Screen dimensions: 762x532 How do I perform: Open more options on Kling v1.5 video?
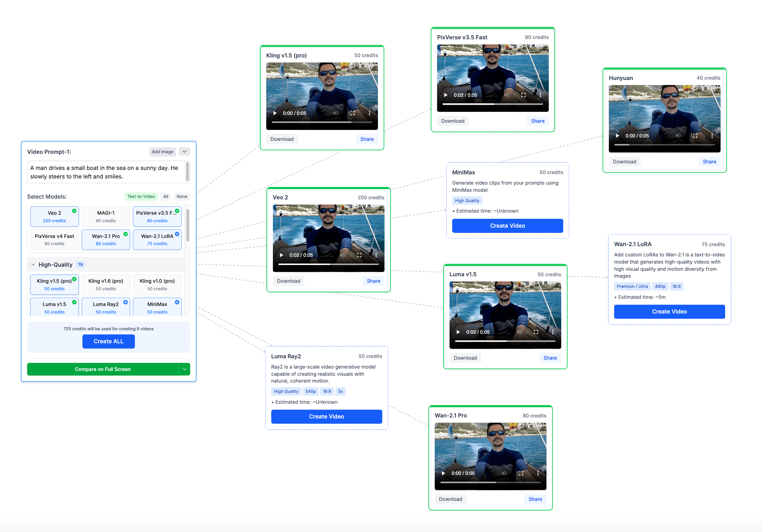(x=369, y=113)
